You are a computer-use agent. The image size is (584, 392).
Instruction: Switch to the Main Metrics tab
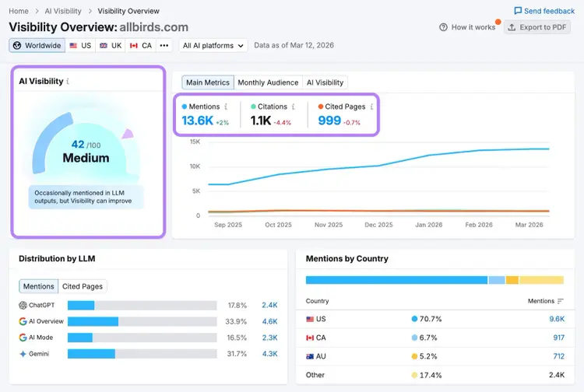coord(208,82)
